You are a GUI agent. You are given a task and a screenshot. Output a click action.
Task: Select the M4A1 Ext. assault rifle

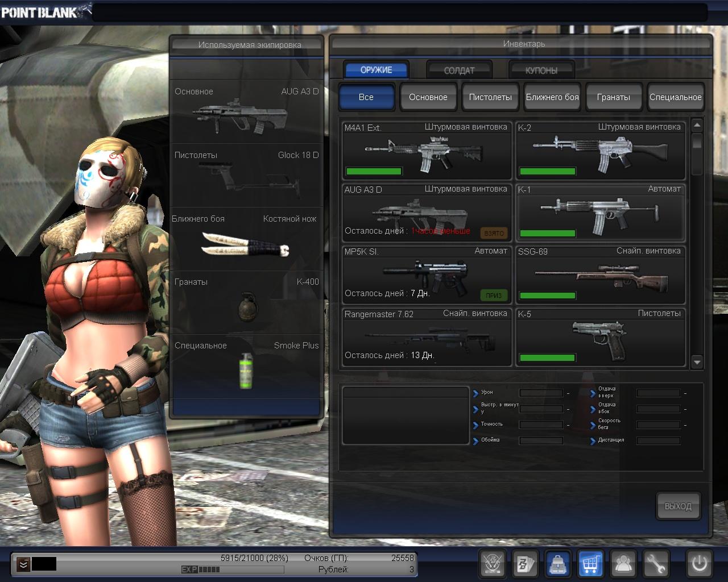[x=426, y=151]
